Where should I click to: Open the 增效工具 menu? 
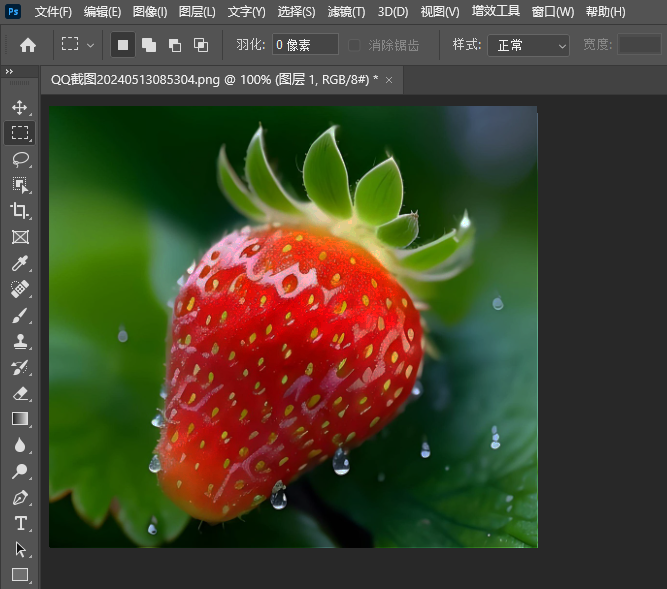click(496, 11)
